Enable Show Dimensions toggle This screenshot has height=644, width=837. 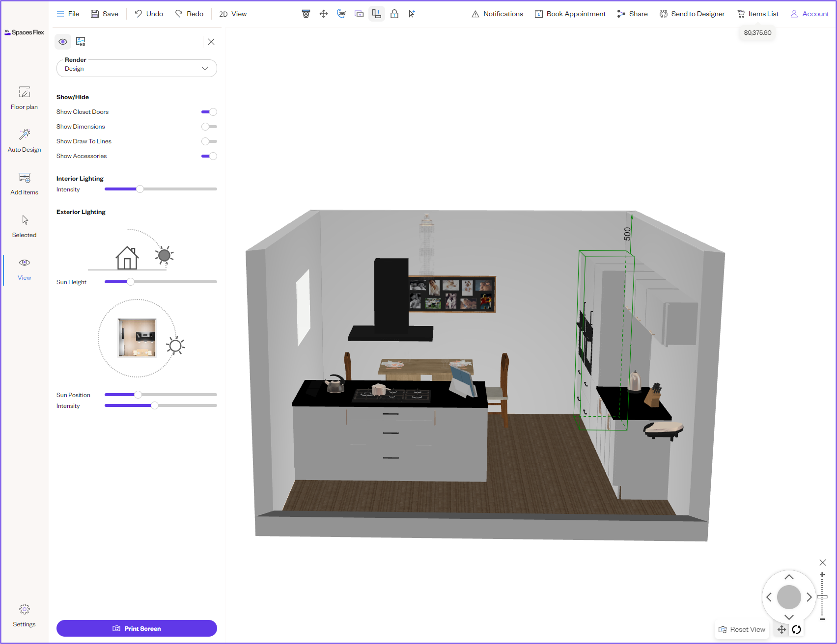point(209,127)
